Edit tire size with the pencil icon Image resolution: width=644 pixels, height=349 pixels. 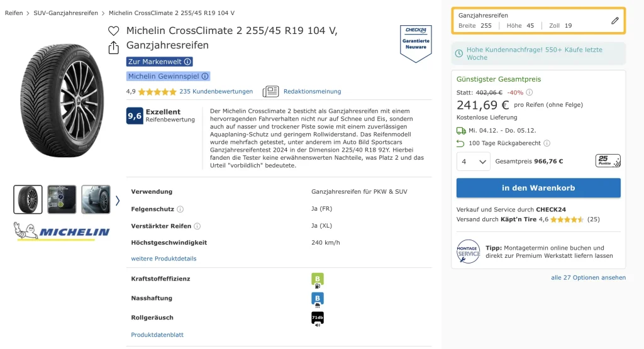615,21
